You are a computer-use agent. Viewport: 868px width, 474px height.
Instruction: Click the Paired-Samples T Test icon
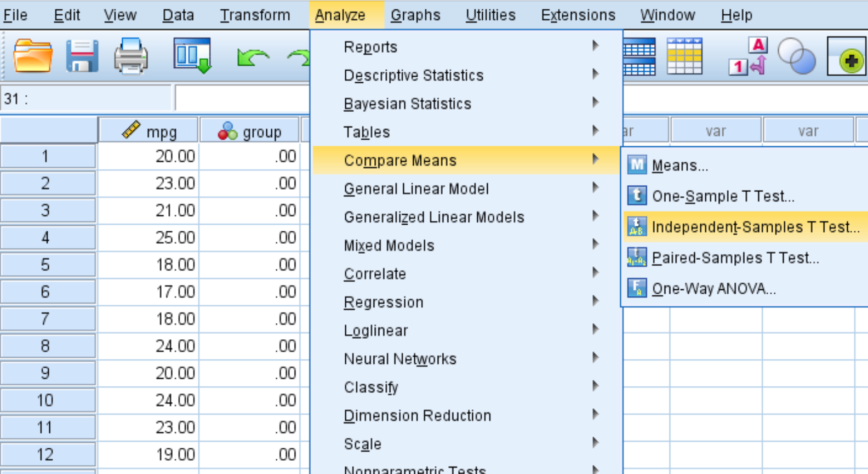637,257
